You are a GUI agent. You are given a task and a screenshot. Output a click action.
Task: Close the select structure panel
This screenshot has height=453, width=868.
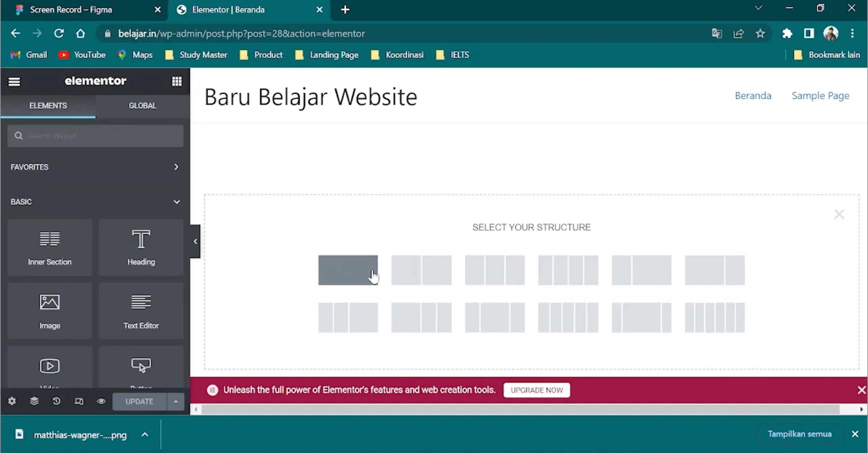coord(839,214)
